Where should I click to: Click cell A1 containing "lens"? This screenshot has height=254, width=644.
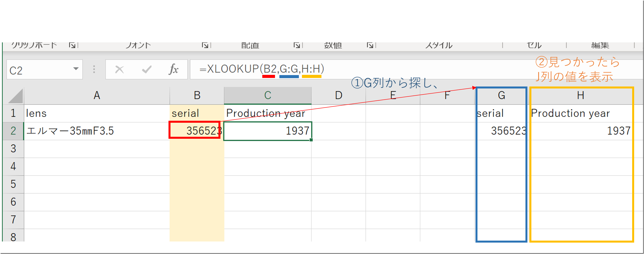97,113
